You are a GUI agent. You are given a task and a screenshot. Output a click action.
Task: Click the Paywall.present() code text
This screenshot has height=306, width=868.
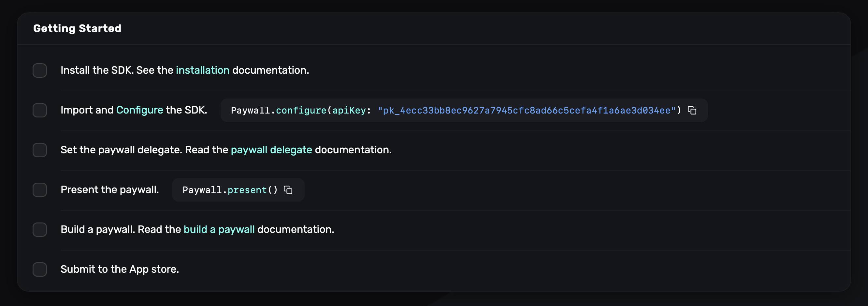[x=230, y=190]
